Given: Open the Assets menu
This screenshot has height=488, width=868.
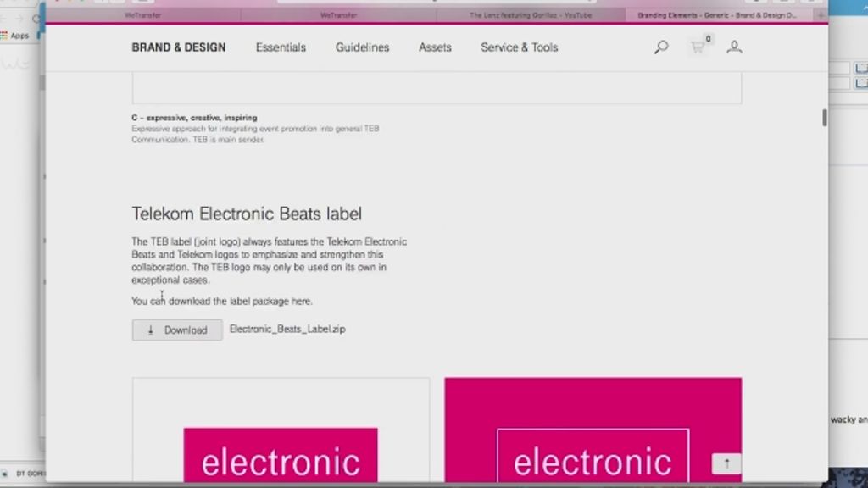Looking at the screenshot, I should [x=435, y=47].
